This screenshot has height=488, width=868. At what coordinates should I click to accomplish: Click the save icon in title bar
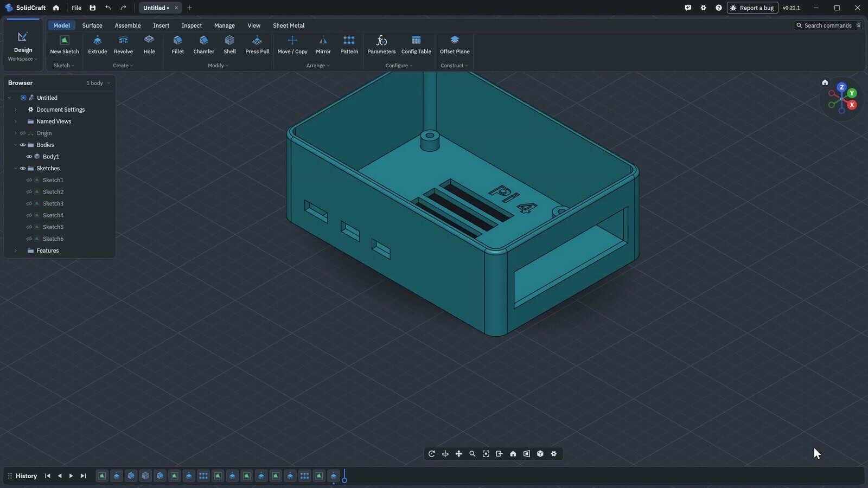(x=93, y=8)
